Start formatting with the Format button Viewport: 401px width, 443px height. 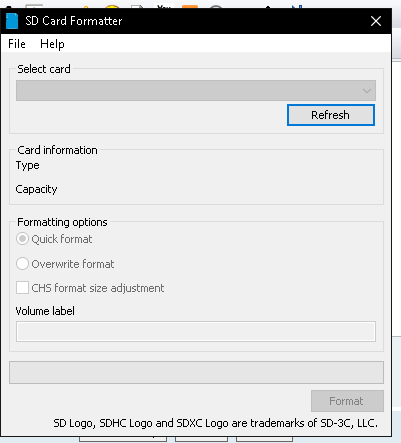(347, 401)
